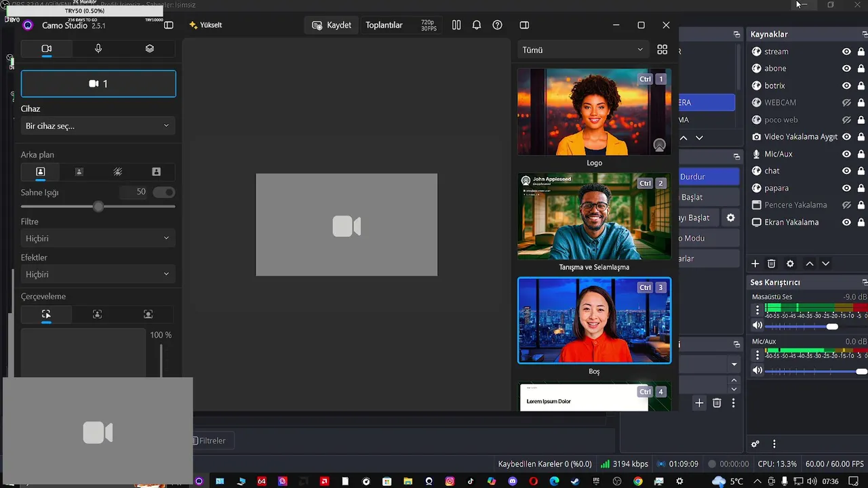Hide the Mic/Aux source in OBS
Screen dimensions: 868x488
(846, 154)
